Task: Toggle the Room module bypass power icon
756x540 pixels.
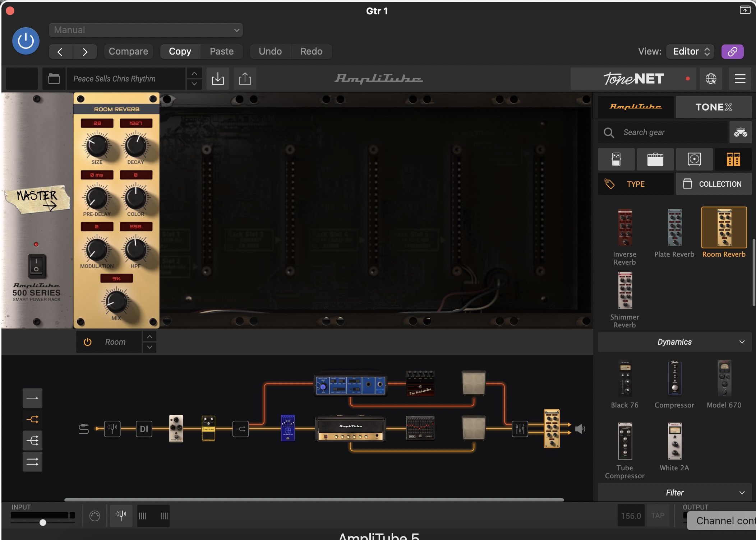Action: [x=87, y=342]
